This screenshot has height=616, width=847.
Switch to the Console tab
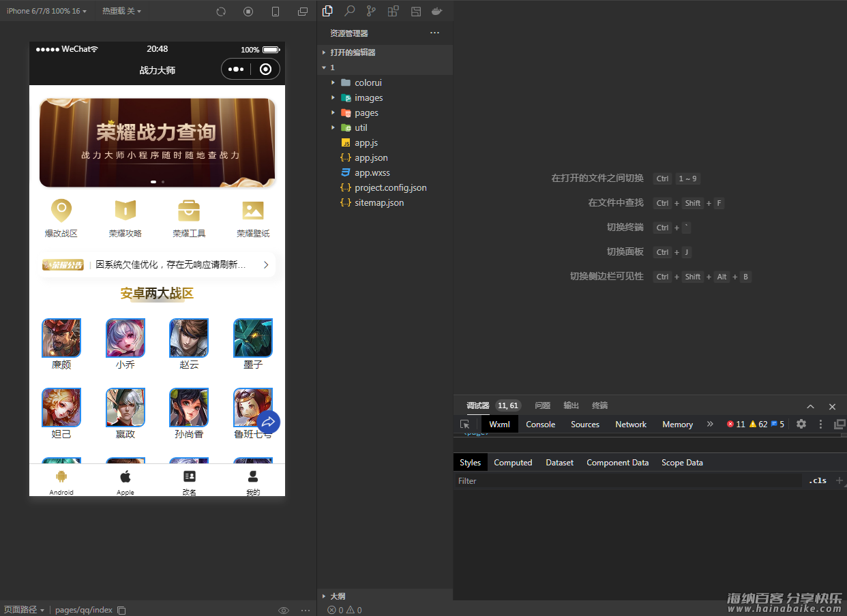point(541,424)
